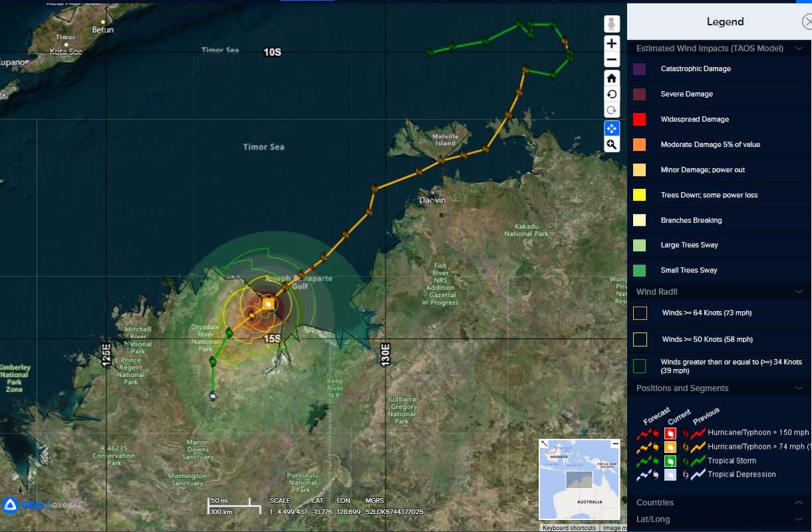The image size is (812, 532).
Task: Collapse the Wind Radii section
Action: [798, 291]
